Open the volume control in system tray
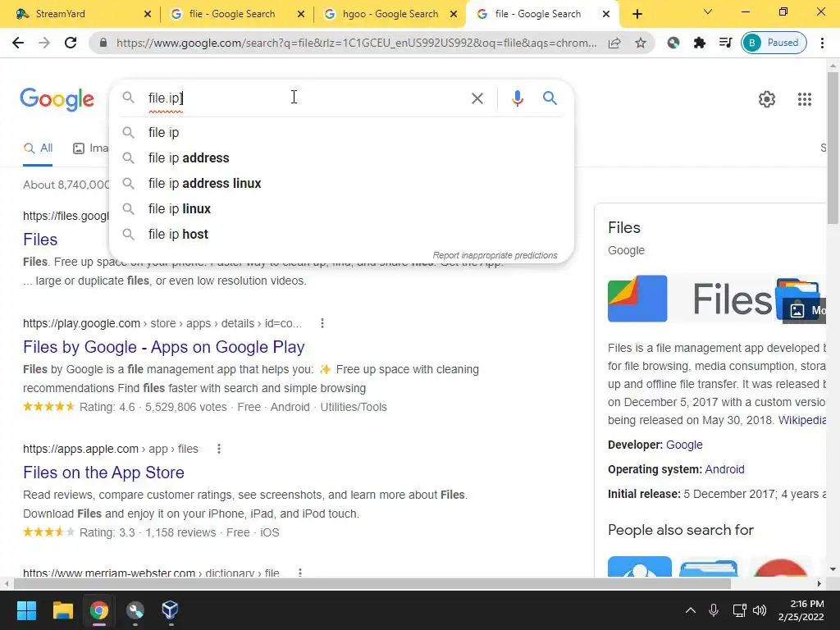The width and height of the screenshot is (840, 630). click(x=760, y=610)
